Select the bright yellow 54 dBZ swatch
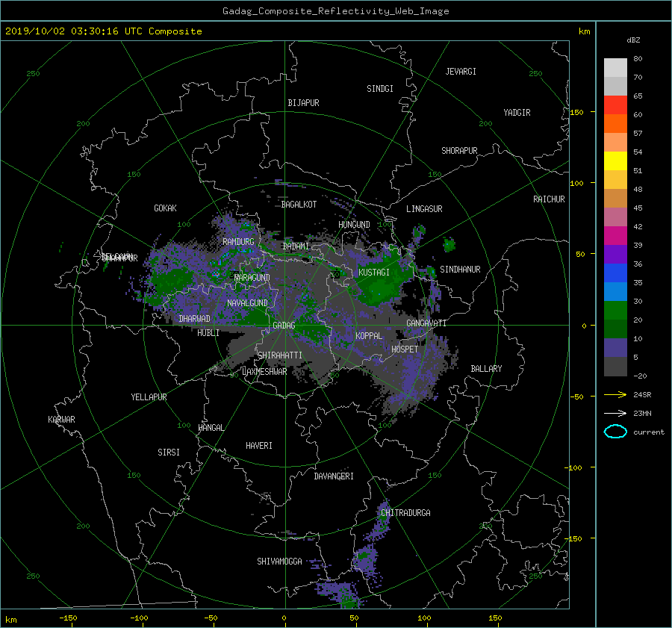The width and height of the screenshot is (672, 628). [615, 161]
